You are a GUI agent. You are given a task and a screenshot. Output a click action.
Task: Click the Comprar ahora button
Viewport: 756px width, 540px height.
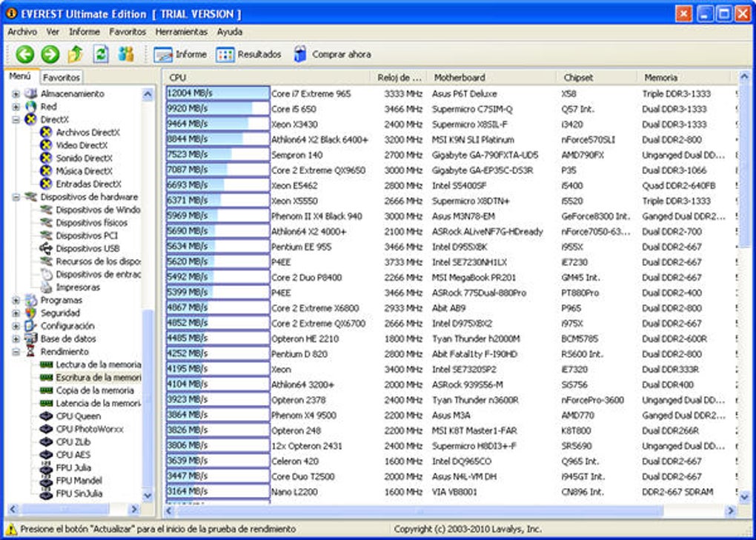332,54
